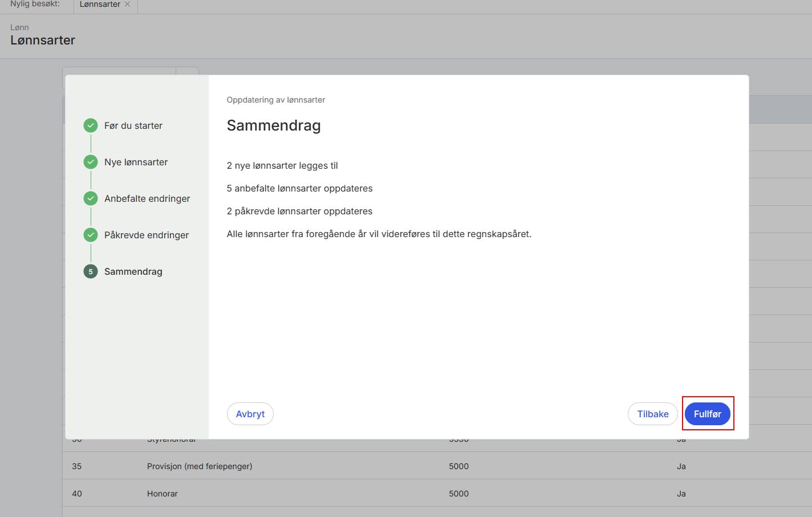Click the "Nye lønnsarter" step label

tap(136, 162)
